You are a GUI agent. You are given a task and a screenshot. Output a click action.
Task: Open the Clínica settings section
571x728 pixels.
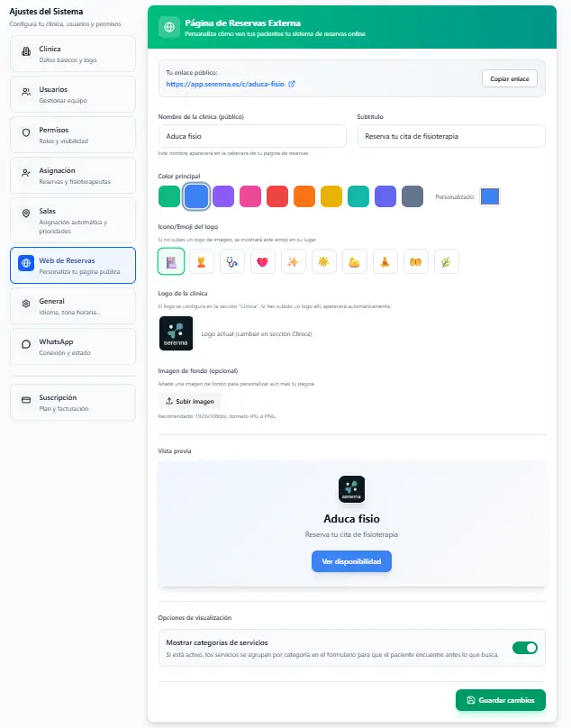[x=73, y=54]
